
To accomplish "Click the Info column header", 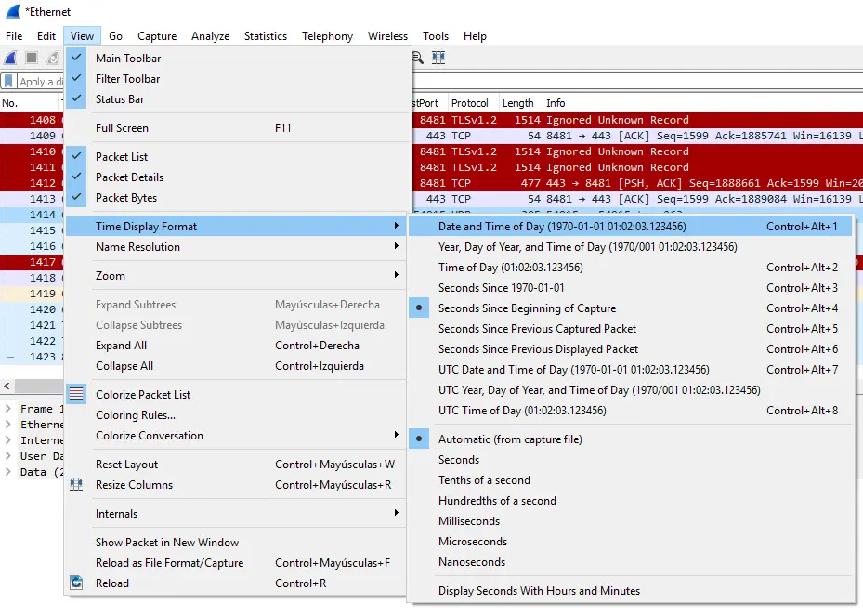I will (x=703, y=103).
